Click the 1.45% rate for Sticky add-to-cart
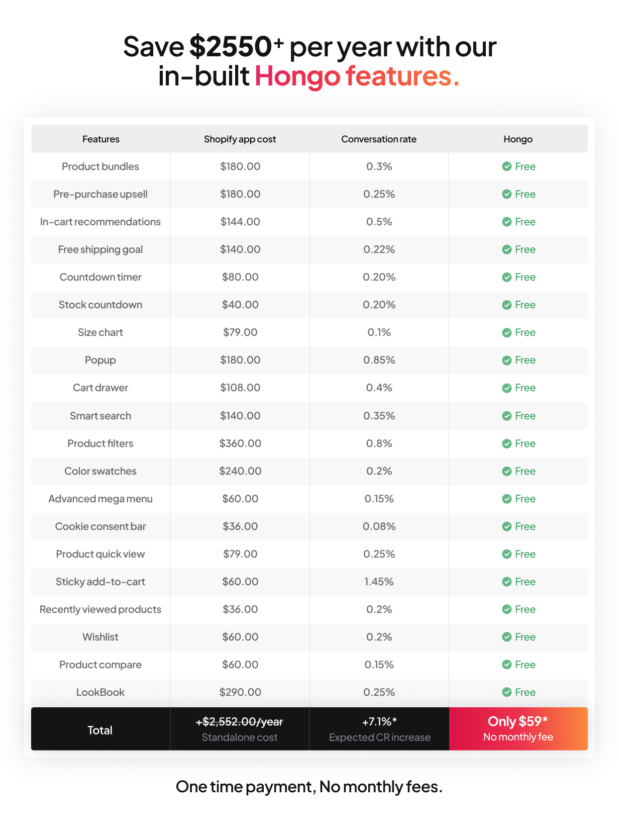This screenshot has height=840, width=619. (x=379, y=582)
